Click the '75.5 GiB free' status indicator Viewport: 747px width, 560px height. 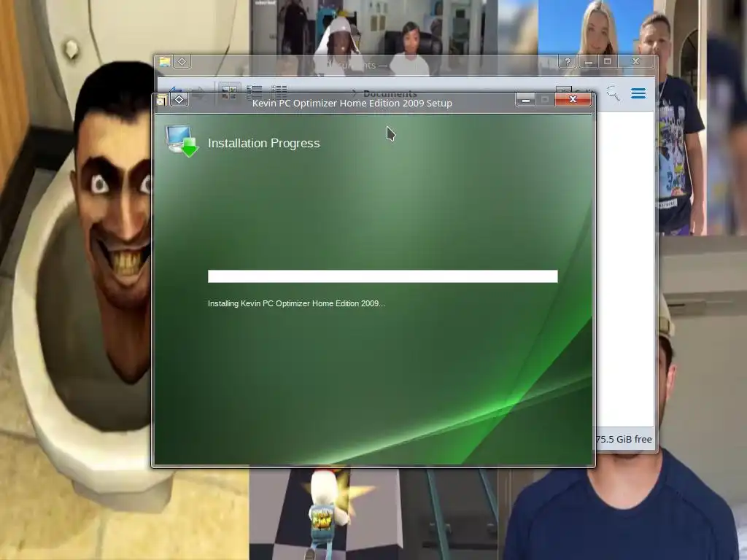(624, 439)
